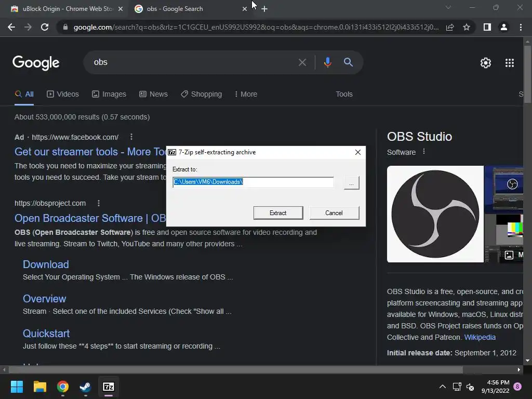Open the OBS Quickstart sitelink
This screenshot has width=532, height=399.
pyautogui.click(x=46, y=334)
